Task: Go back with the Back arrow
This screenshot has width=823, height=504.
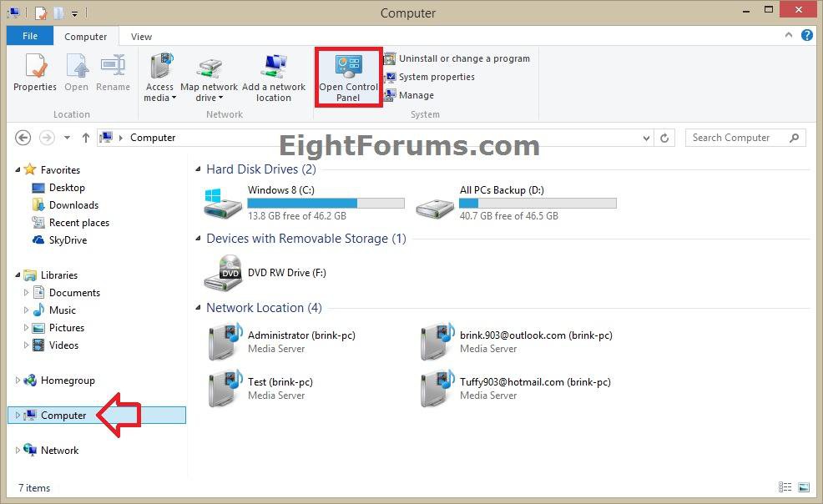Action: point(23,138)
